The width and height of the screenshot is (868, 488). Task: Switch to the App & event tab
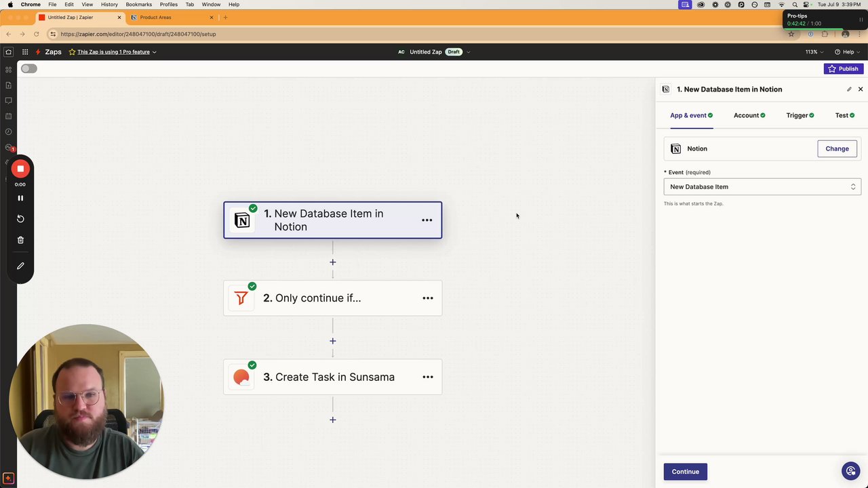tap(691, 115)
